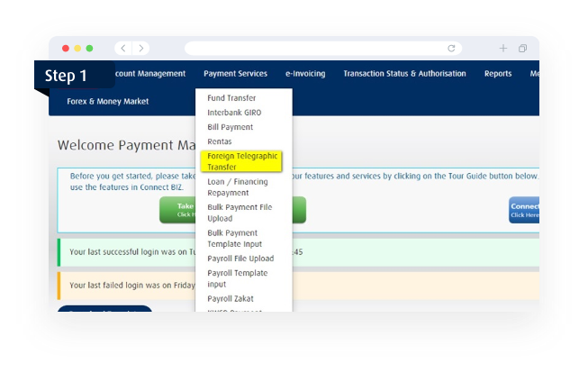The height and width of the screenshot is (373, 588).
Task: Select Interbank GIRO option
Action: pyautogui.click(x=234, y=113)
